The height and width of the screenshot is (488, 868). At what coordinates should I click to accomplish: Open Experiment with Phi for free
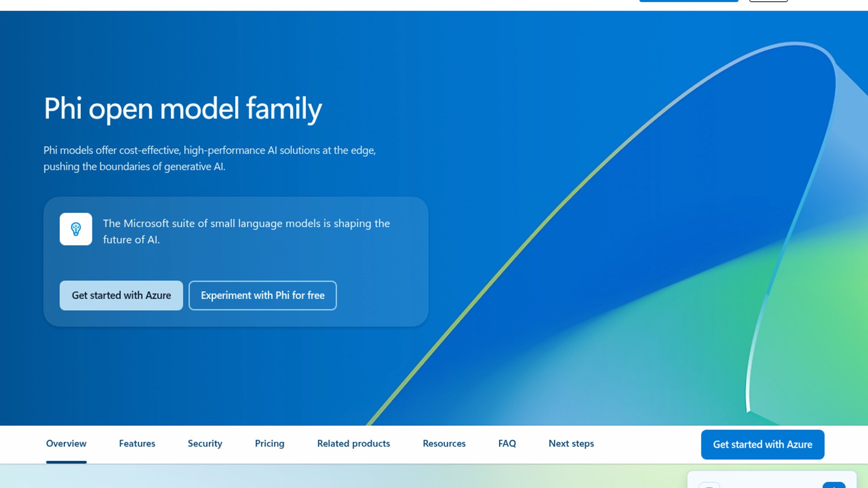[262, 296]
